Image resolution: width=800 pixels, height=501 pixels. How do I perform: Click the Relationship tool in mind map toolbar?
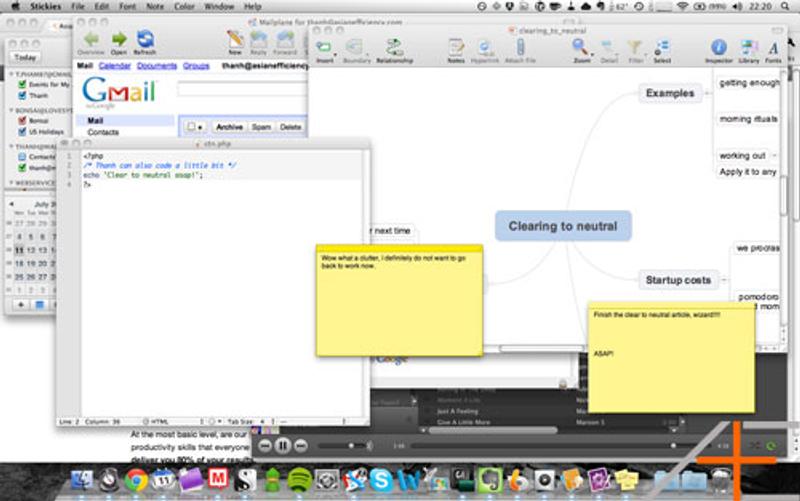(x=394, y=47)
